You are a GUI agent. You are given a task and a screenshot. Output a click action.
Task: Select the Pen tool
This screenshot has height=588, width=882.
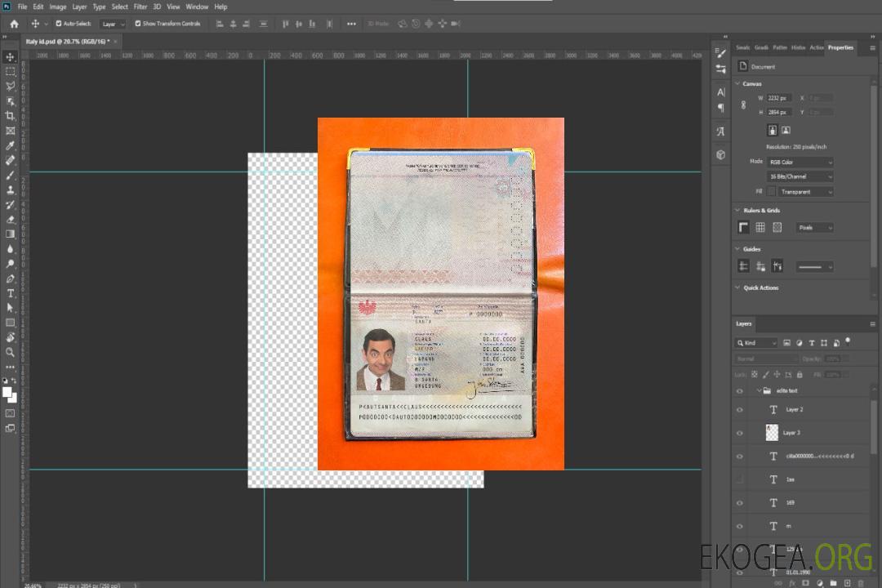pyautogui.click(x=10, y=278)
